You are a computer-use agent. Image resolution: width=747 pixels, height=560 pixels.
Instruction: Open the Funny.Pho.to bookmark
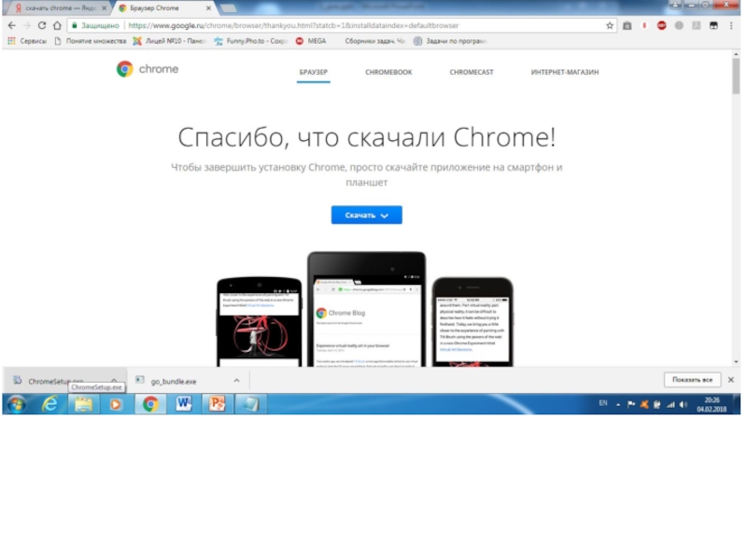point(250,41)
